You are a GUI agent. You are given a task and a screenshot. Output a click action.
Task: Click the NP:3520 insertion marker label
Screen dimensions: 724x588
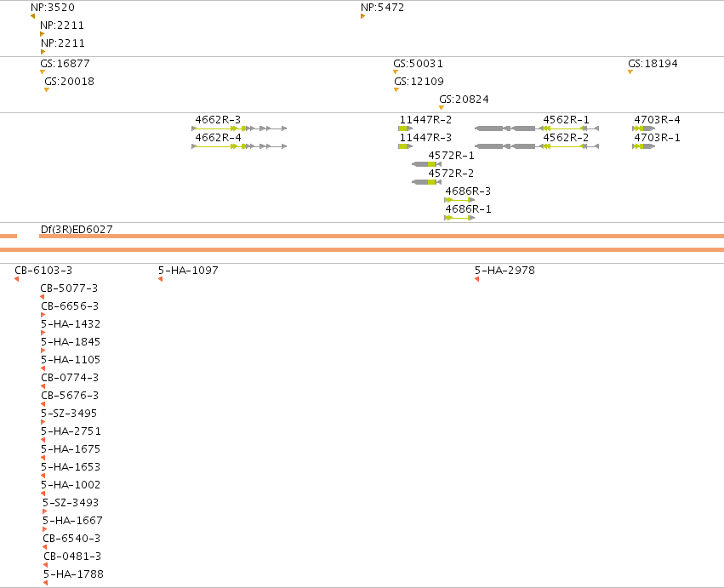pyautogui.click(x=52, y=8)
